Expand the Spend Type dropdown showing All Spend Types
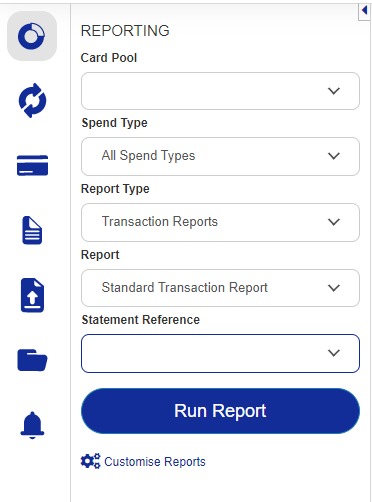This screenshot has height=502, width=372. (220, 156)
